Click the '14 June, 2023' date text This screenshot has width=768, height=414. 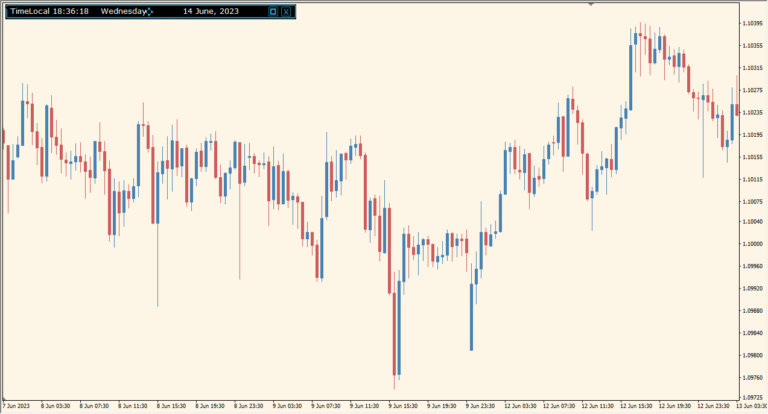pos(211,11)
